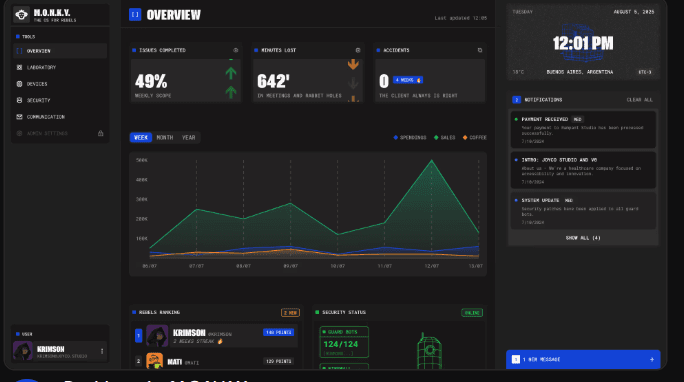Click the Laboratory icon in sidebar
Viewport: 684px width, 382px height.
[19, 68]
